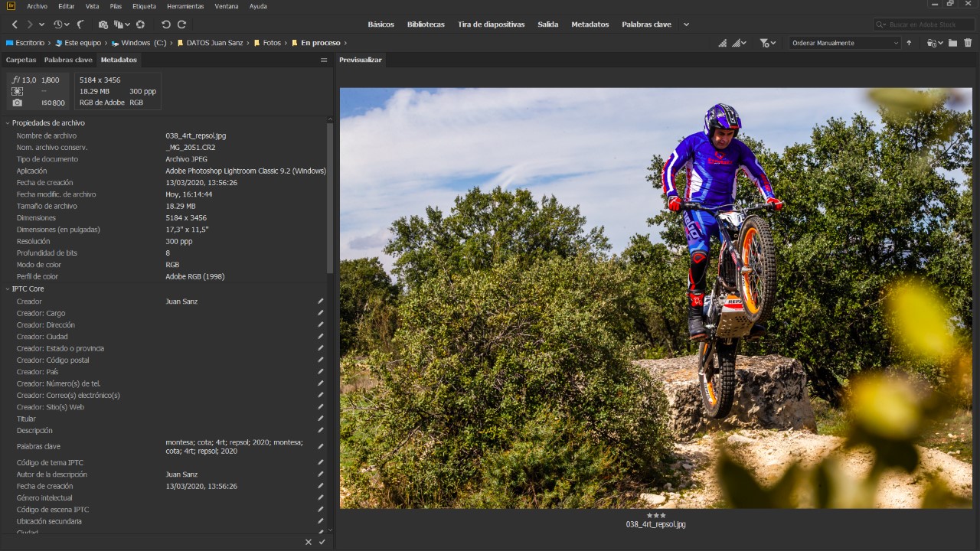Image resolution: width=980 pixels, height=551 pixels.
Task: Delete item with the trash icon
Action: pyautogui.click(x=968, y=43)
